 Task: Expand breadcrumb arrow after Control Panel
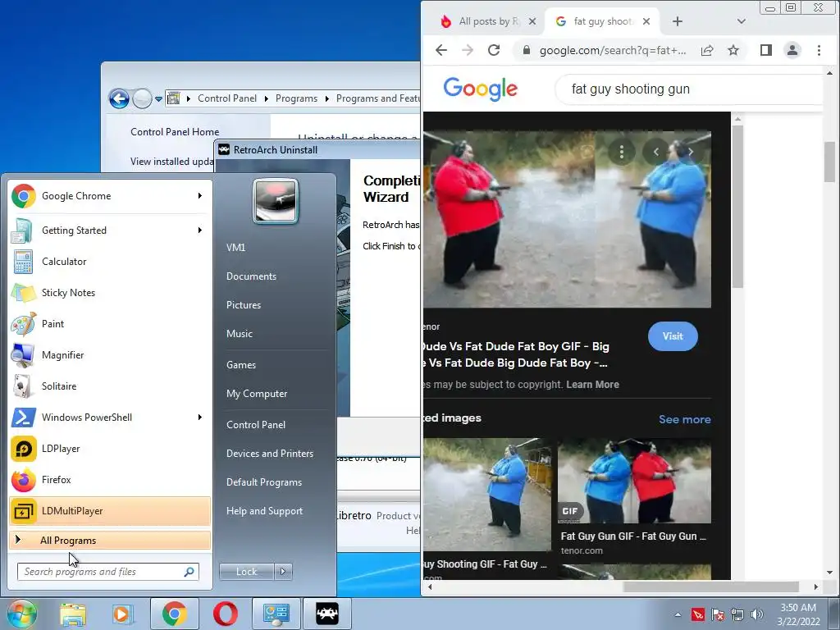click(x=267, y=98)
